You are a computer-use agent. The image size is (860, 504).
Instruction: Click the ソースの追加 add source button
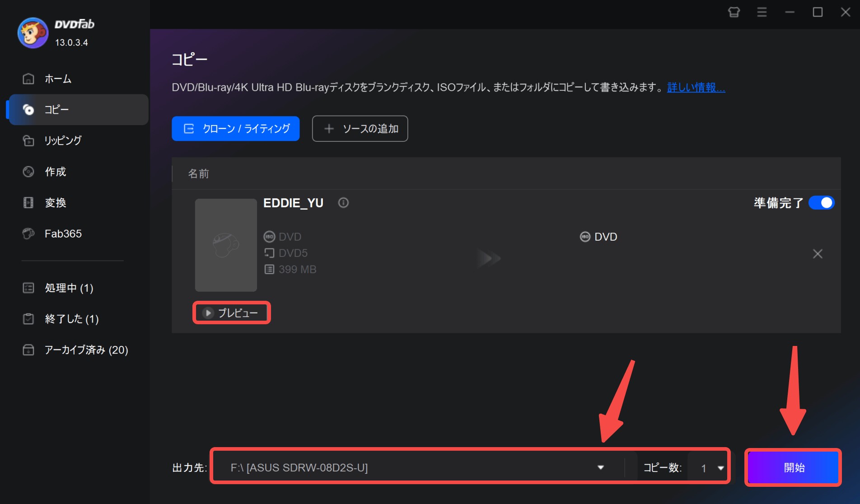click(x=360, y=129)
